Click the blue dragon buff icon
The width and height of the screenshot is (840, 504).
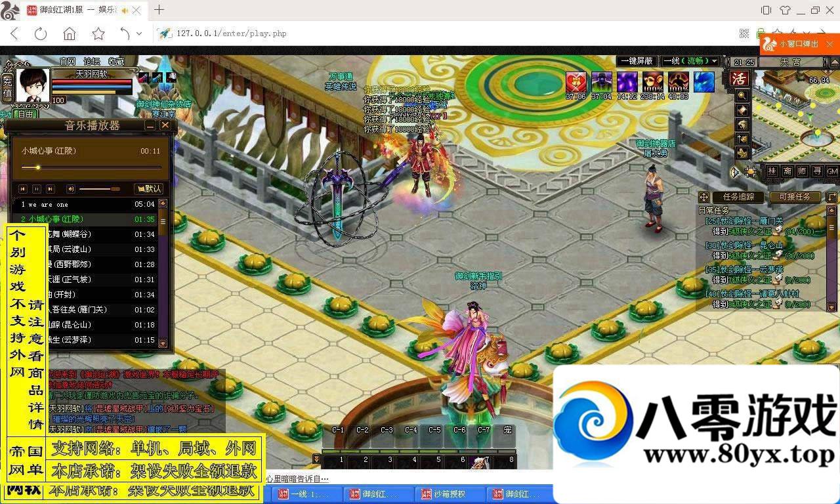[703, 82]
